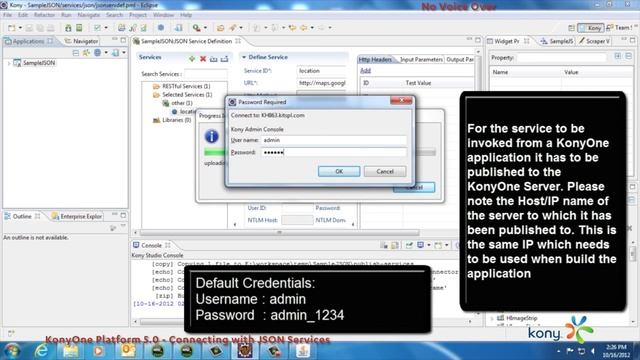Open the Navigate menu

[x=89, y=15]
